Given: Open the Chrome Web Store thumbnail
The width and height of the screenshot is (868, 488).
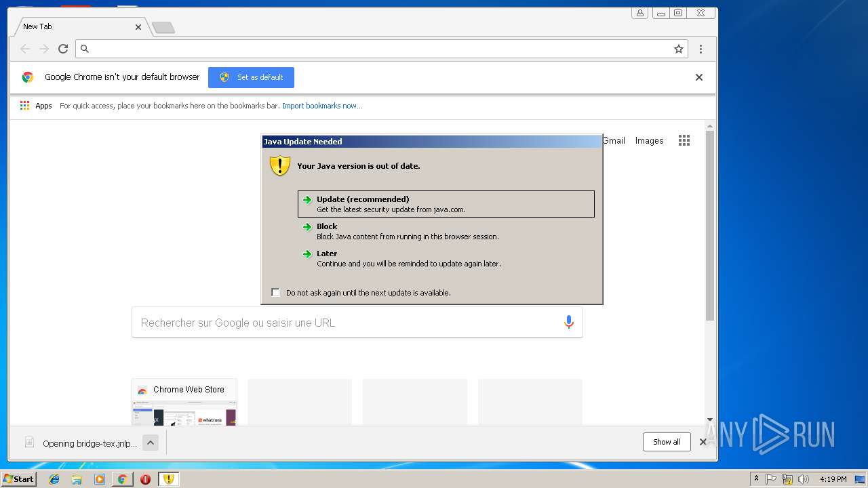Looking at the screenshot, I should 184,402.
